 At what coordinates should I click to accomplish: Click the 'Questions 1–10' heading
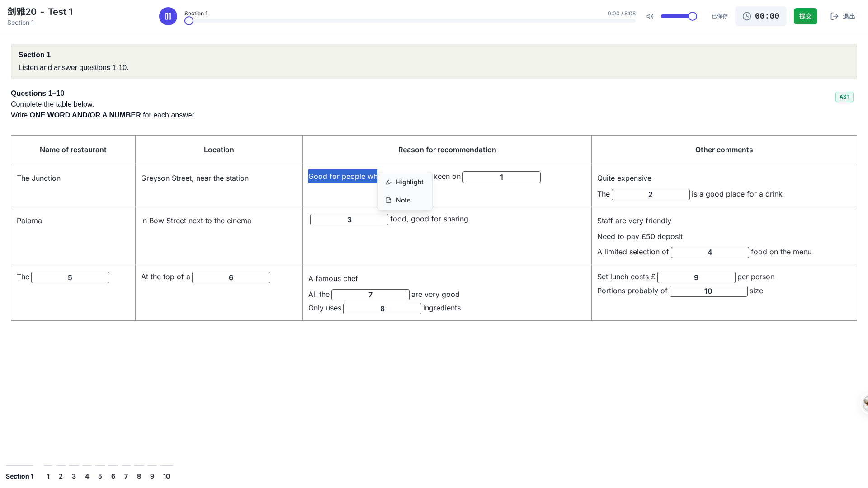38,93
